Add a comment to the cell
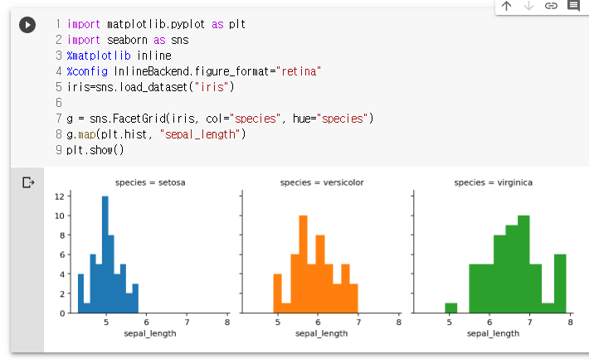 573,6
